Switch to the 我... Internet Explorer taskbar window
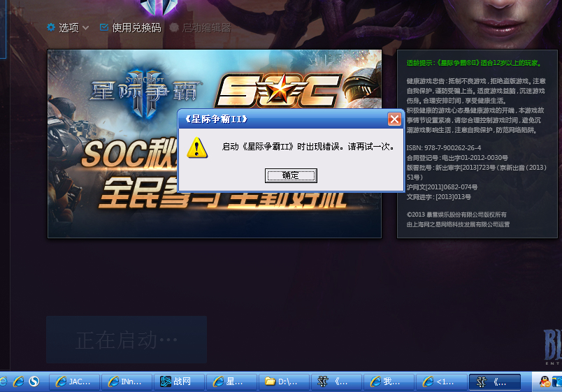Image resolution: width=562 pixels, height=392 pixels. [389, 382]
